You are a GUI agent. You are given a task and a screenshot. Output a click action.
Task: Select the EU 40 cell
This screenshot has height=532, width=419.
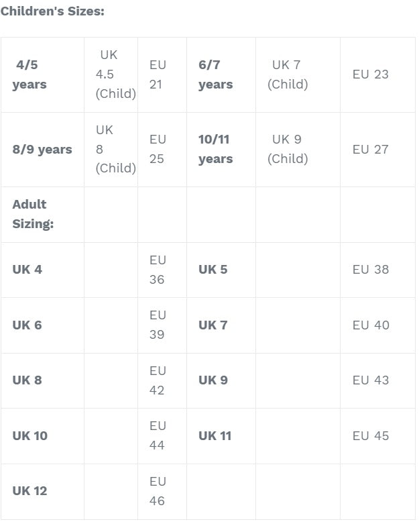coord(377,325)
